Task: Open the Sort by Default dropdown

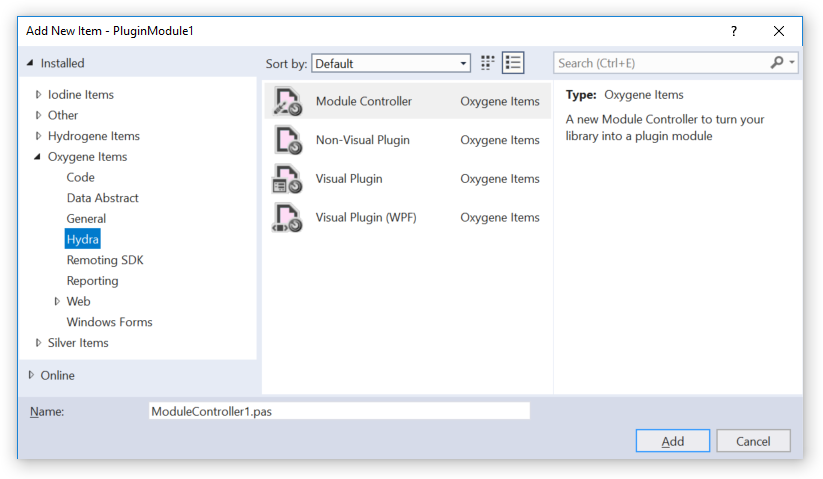Action: [x=391, y=63]
